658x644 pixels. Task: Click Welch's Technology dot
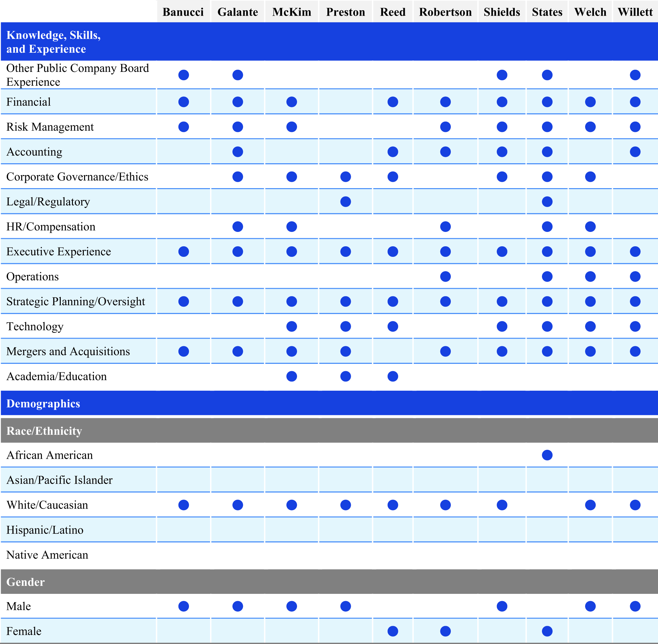(590, 326)
